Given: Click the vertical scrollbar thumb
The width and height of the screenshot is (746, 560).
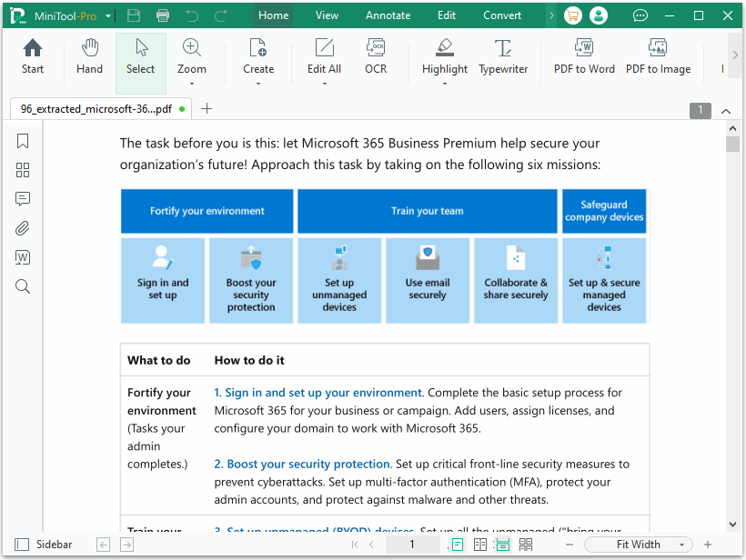Looking at the screenshot, I should coord(732,144).
